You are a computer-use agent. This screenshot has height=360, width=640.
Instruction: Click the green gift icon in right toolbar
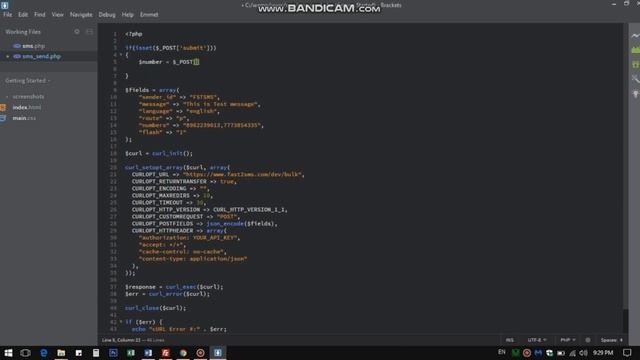pos(636,64)
